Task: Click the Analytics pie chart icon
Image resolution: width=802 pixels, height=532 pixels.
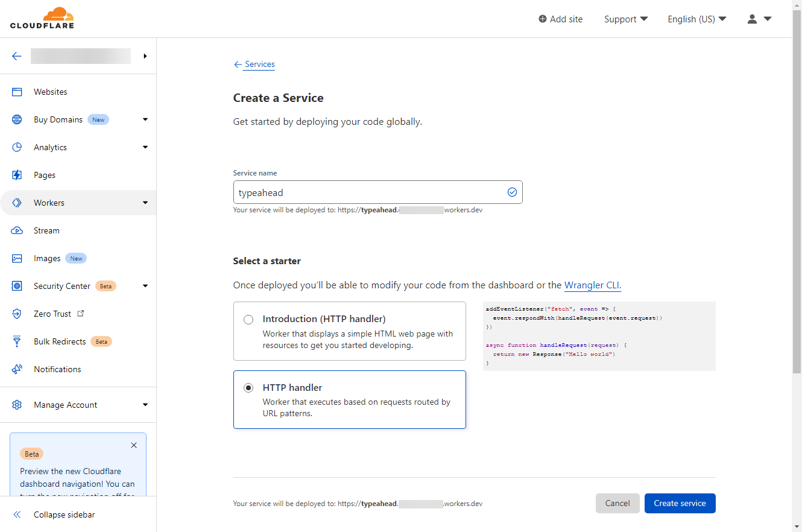Action: pyautogui.click(x=17, y=147)
